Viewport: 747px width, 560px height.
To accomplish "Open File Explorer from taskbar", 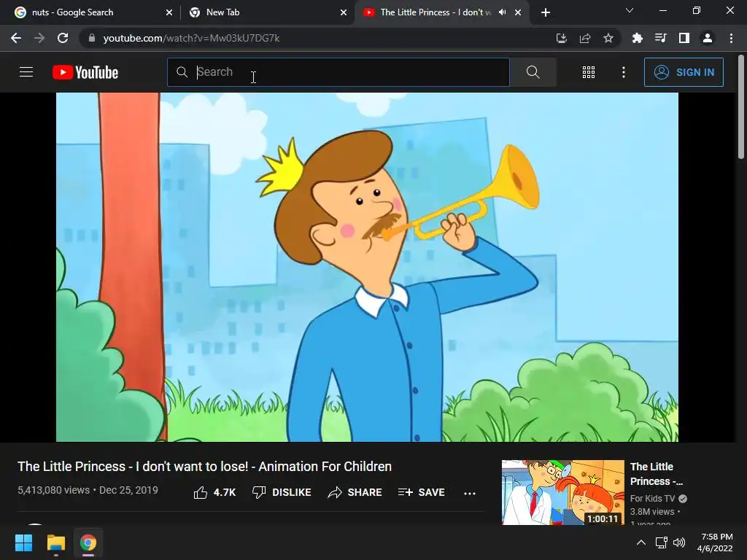I will tap(55, 542).
